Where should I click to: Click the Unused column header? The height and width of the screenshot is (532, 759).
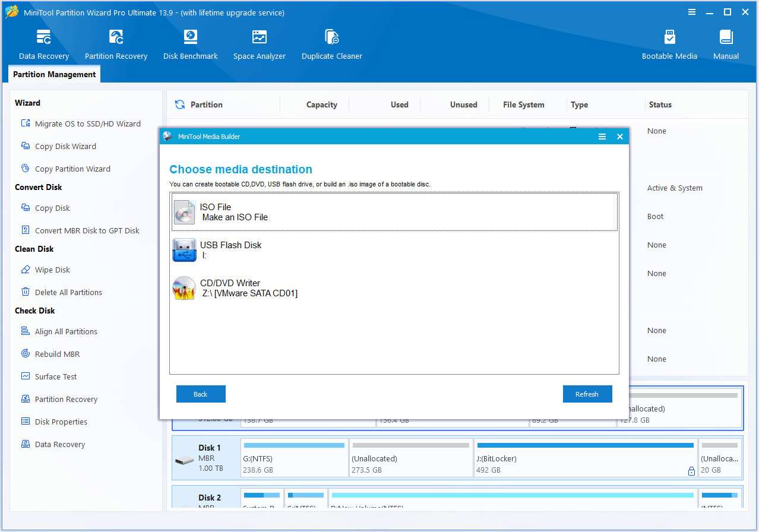pyautogui.click(x=464, y=104)
